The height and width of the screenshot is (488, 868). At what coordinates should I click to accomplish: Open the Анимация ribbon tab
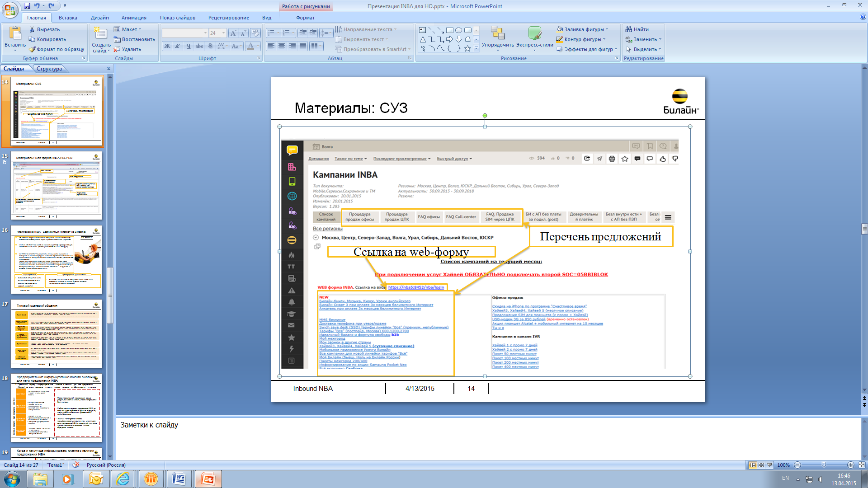(x=134, y=18)
